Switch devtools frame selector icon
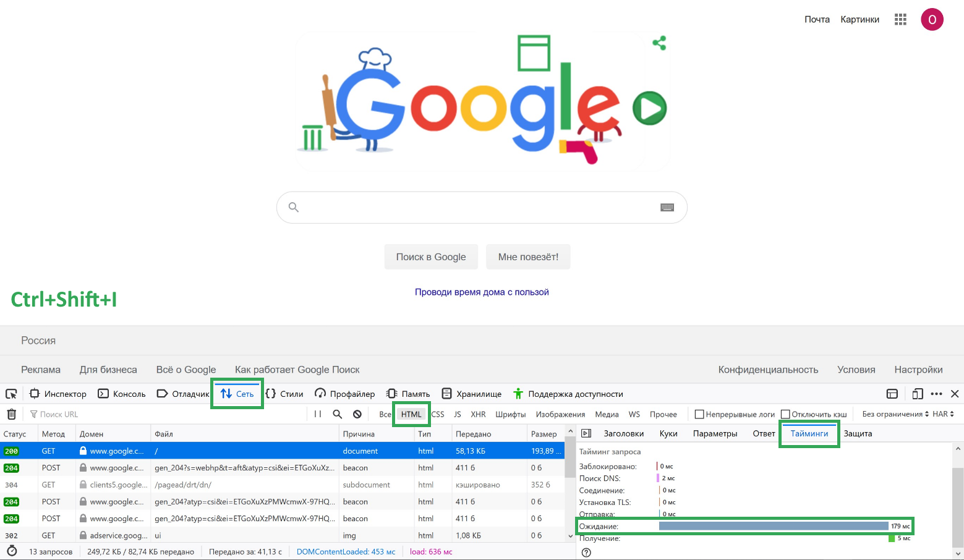Screen dimensions: 964x560 tap(892, 394)
